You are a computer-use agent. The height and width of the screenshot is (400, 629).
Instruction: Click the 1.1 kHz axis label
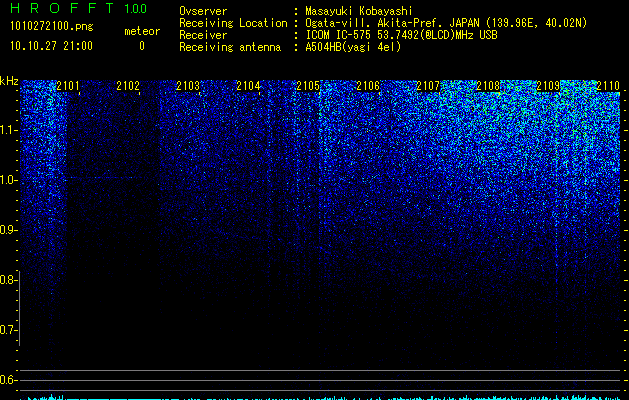8,130
